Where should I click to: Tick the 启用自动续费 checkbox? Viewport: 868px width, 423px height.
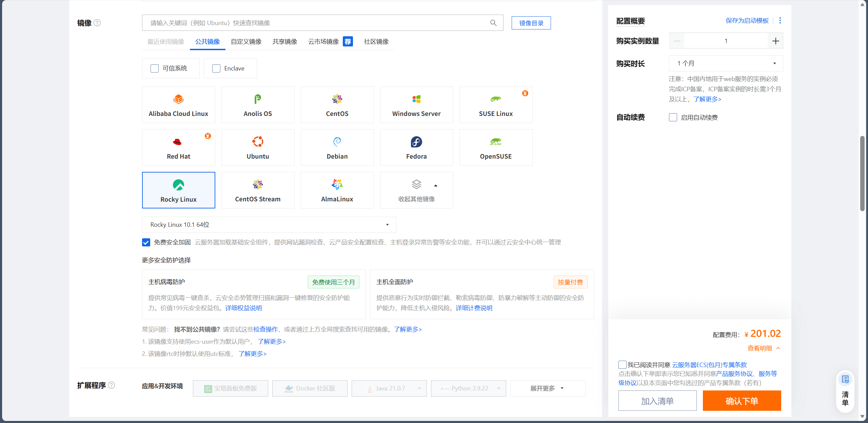point(673,117)
